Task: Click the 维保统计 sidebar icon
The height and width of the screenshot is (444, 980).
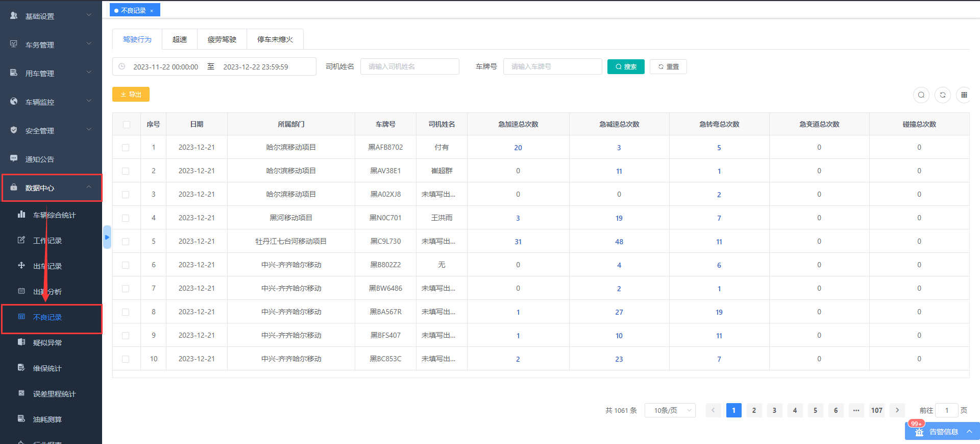Action: click(21, 368)
